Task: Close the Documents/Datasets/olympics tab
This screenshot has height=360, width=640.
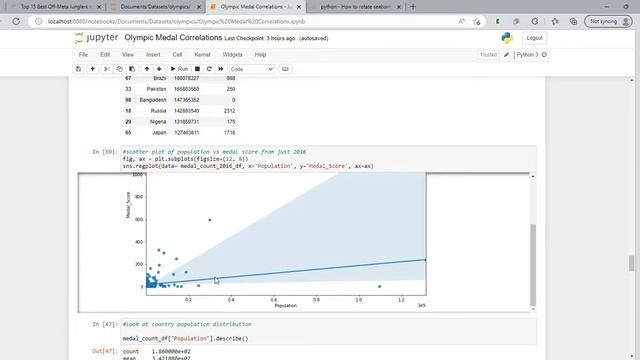Action: click(199, 7)
